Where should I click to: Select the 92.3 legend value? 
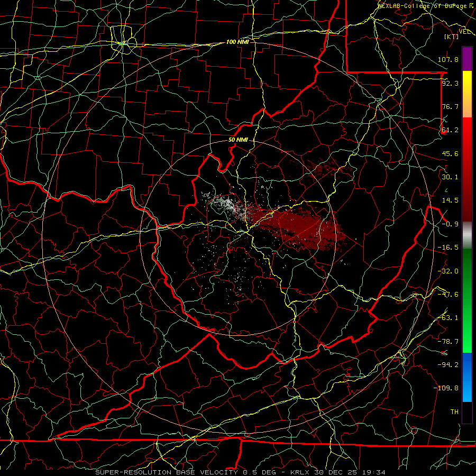pyautogui.click(x=450, y=83)
